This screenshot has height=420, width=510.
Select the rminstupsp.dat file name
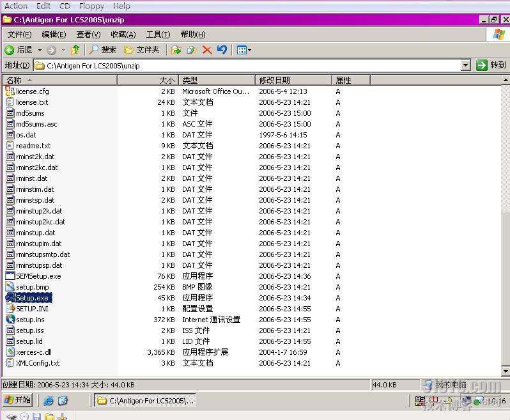[39, 265]
